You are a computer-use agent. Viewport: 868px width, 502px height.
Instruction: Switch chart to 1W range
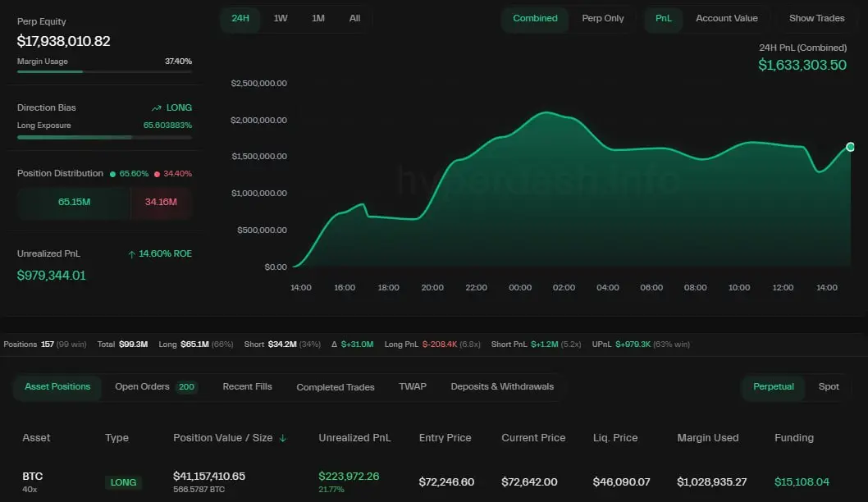pyautogui.click(x=281, y=18)
